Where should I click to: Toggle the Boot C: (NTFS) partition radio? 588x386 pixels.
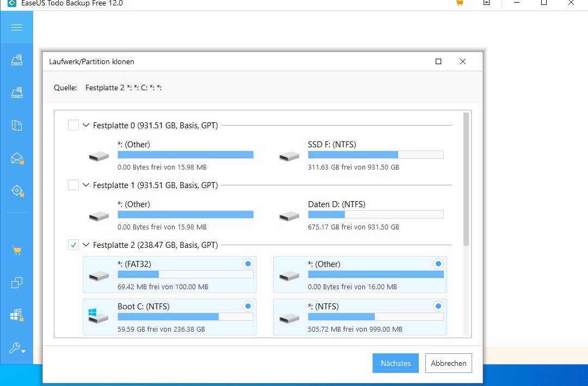[248, 307]
